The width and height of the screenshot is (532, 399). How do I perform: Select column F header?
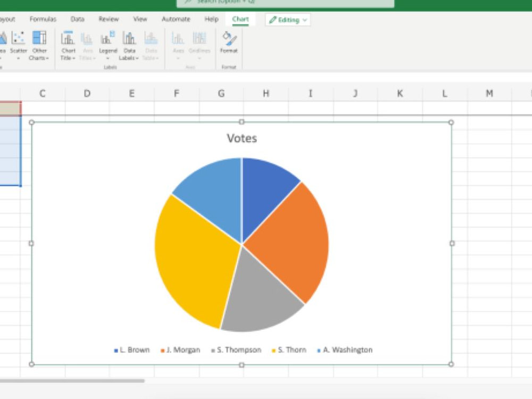coord(177,93)
